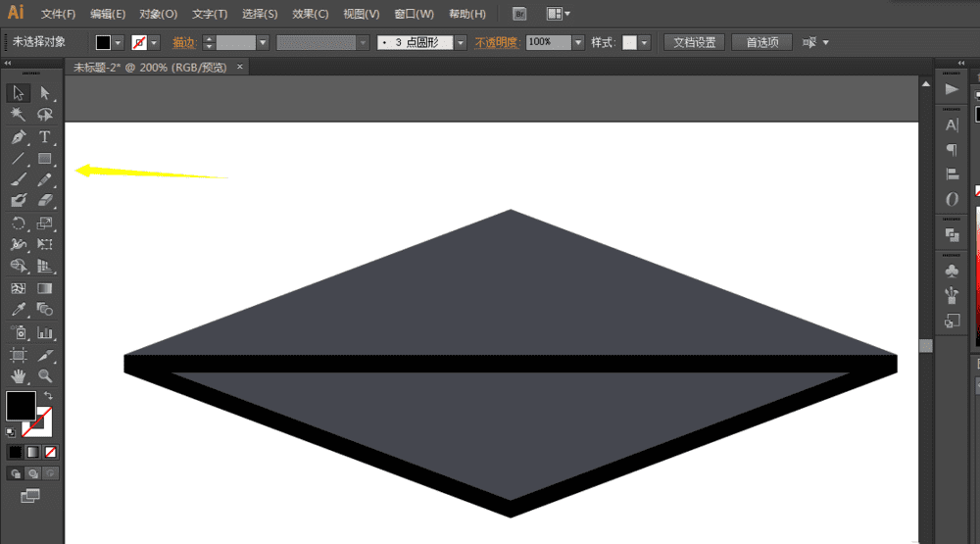980x544 pixels.
Task: Open the Pathfinder panel icon
Action: [952, 235]
